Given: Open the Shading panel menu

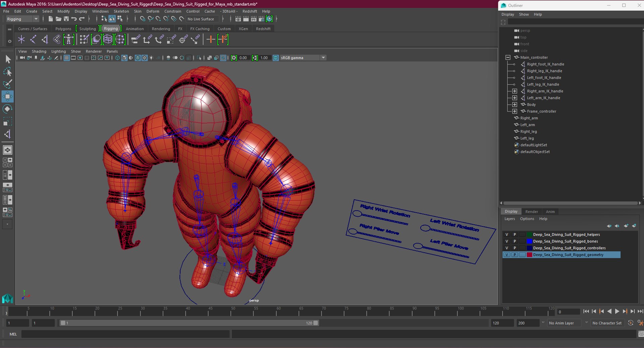Looking at the screenshot, I should pyautogui.click(x=39, y=51).
